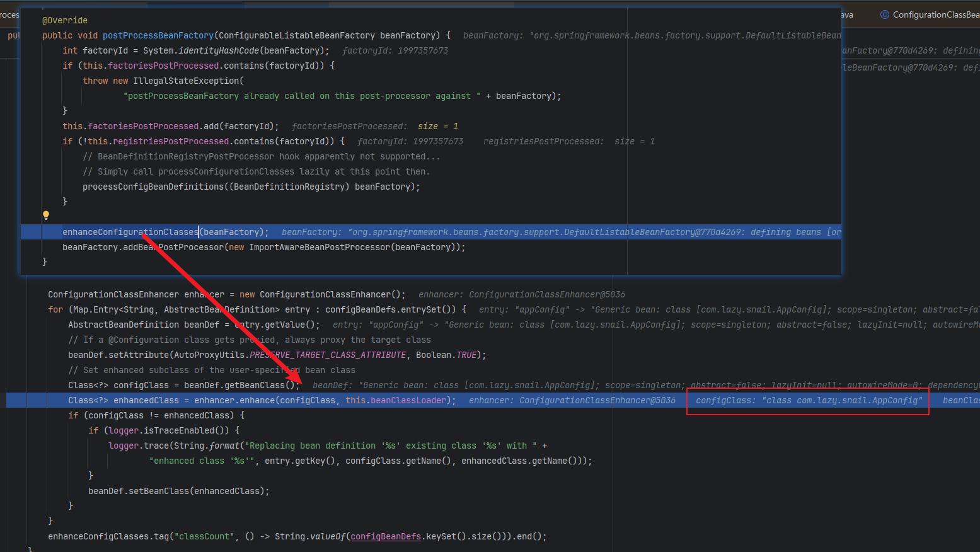
Task: Click inline hint "factoryId: 1997357673" after identityHashCode
Action: (395, 50)
